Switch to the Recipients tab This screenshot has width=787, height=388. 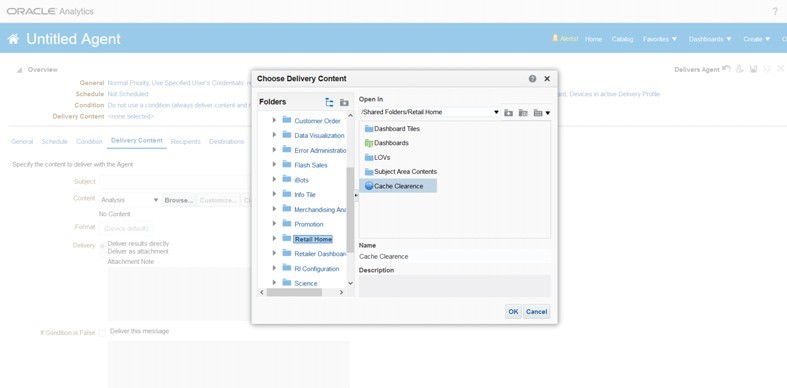tap(186, 142)
